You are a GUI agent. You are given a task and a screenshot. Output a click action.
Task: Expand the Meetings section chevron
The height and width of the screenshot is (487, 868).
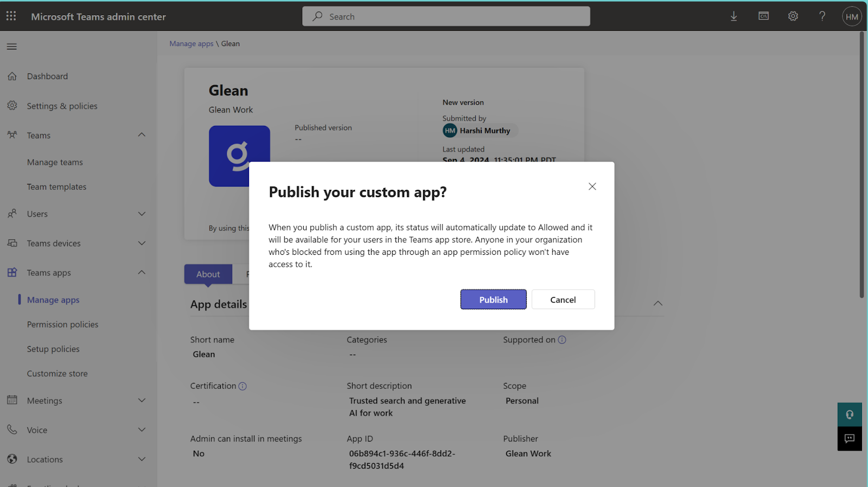(x=142, y=400)
